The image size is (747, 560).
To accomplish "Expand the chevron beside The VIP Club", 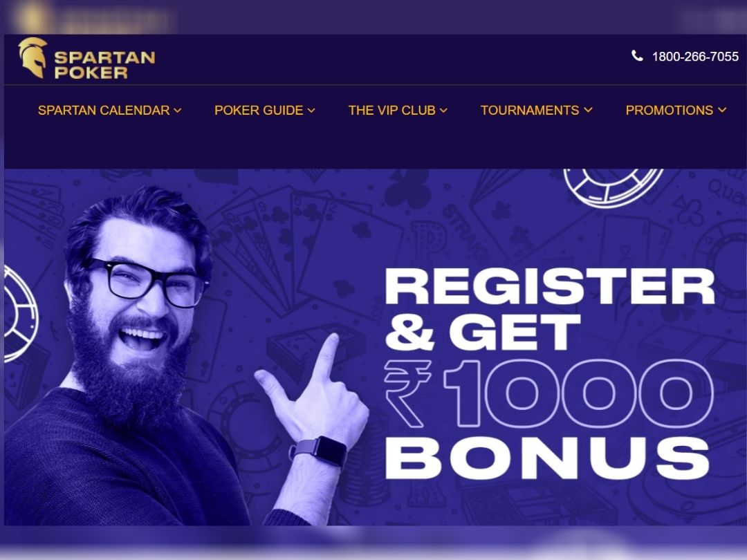I will tap(443, 111).
